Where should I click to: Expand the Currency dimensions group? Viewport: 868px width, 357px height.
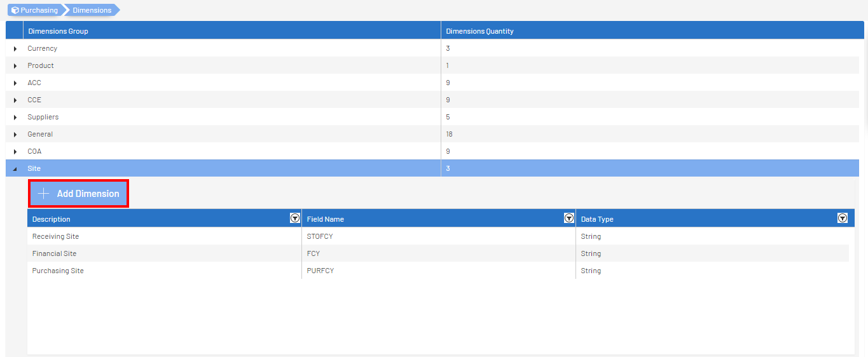15,49
